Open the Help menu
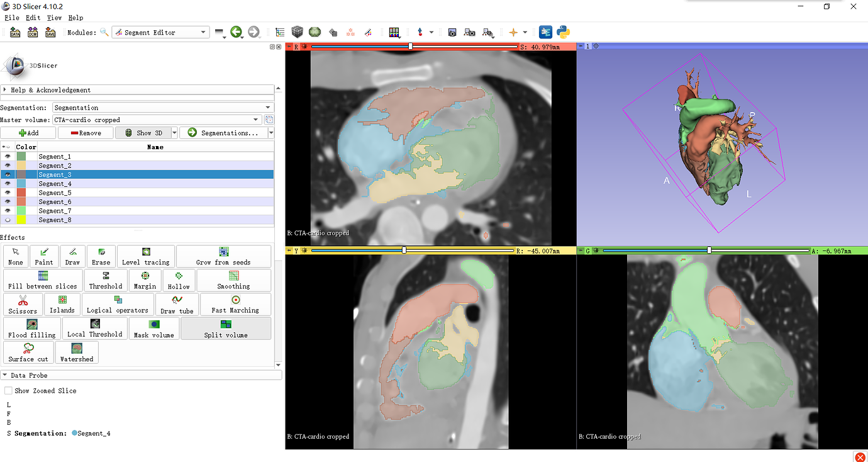The image size is (868, 462). click(x=75, y=18)
